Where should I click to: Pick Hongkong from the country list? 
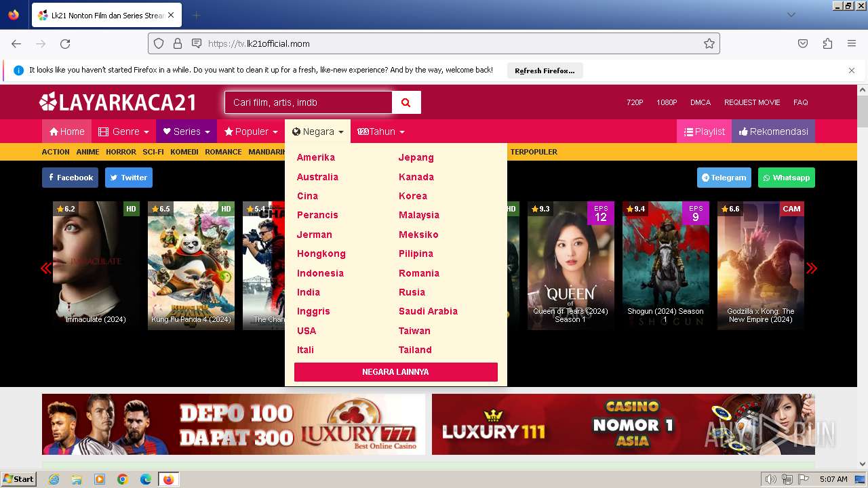(321, 253)
